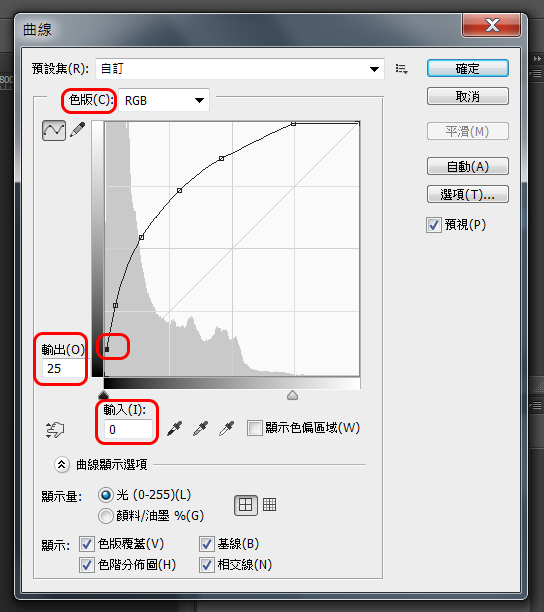Collapse the Curve Display Options section

pos(62,464)
